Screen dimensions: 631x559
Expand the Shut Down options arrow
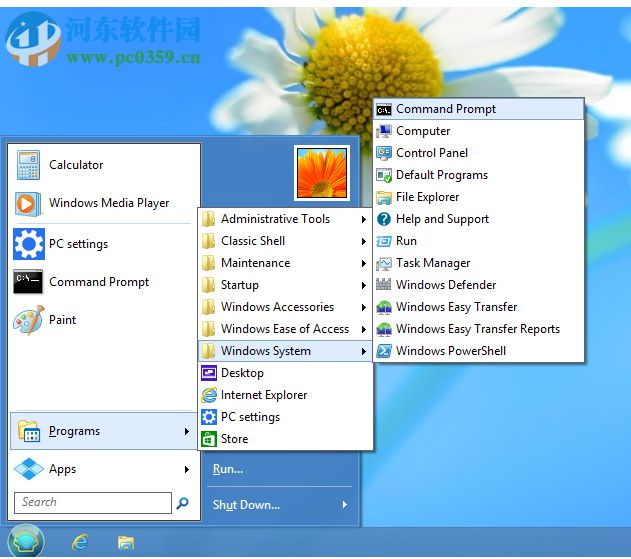[x=345, y=504]
